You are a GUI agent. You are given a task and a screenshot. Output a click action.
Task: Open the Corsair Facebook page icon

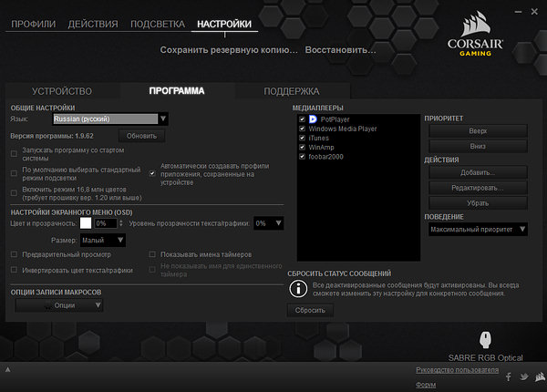(508, 377)
